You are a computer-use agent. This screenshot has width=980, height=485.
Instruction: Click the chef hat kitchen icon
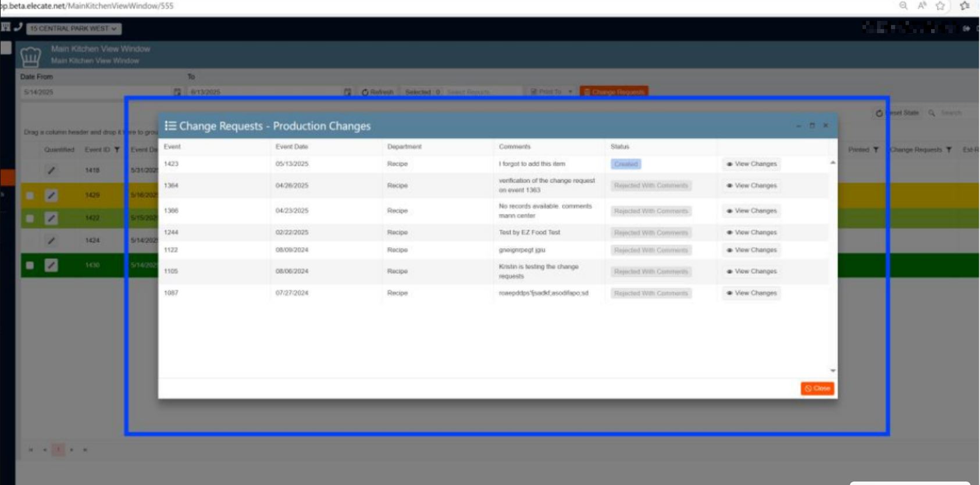[30, 56]
